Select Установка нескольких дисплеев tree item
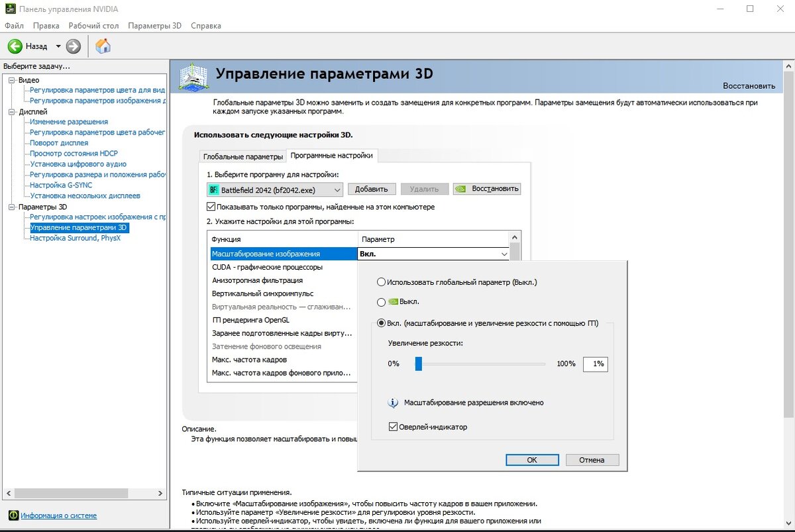The image size is (795, 532). click(85, 196)
